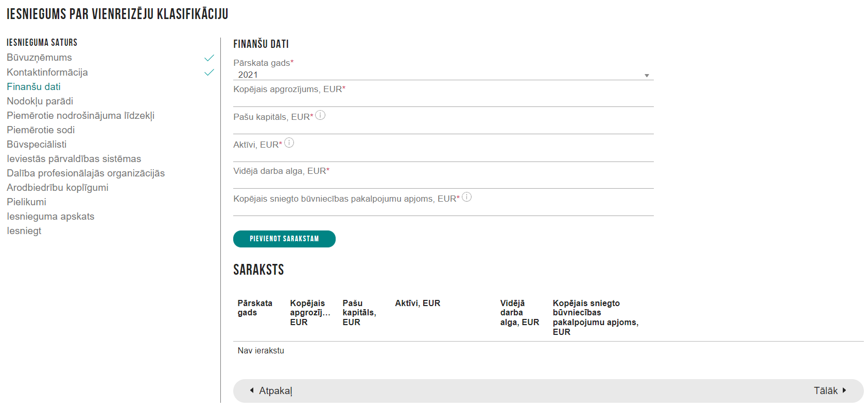Click Pievienot sarakstam button

coord(284,239)
